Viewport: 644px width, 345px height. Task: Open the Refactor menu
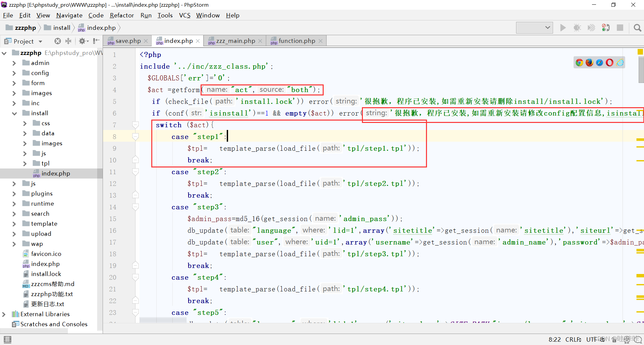[122, 15]
